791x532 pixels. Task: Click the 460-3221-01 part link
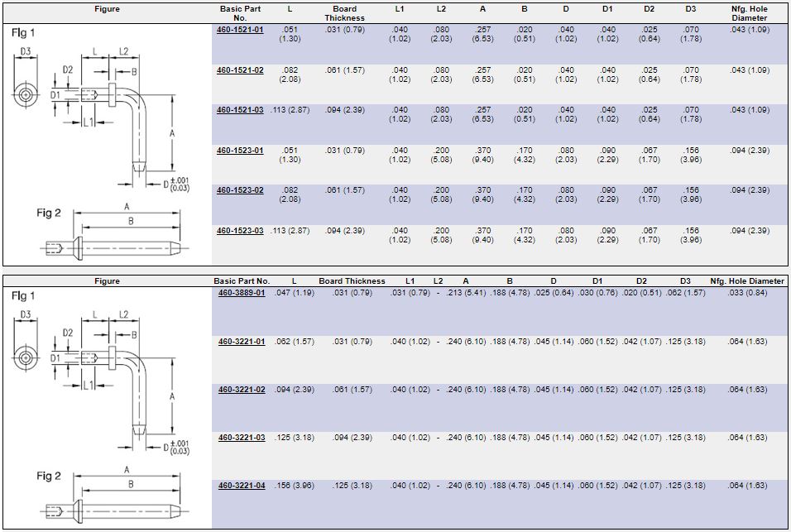point(242,342)
